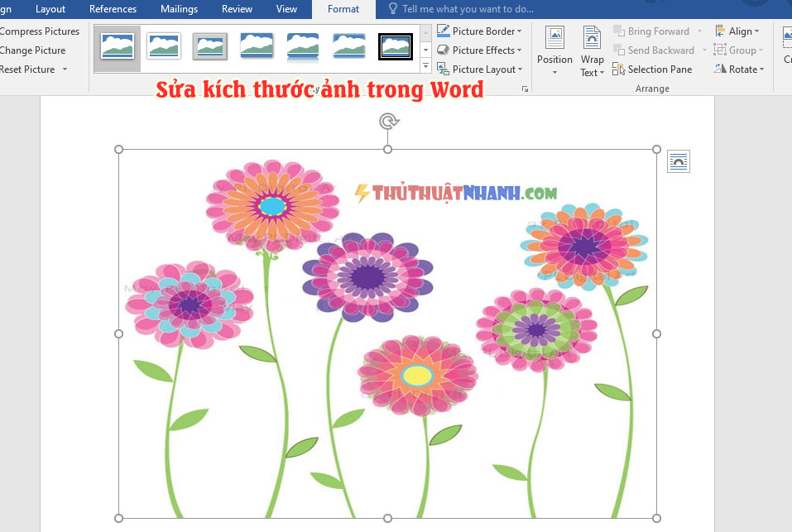Viewport: 792px width, 532px height.
Task: Click Compress Pictures
Action: pos(40,31)
